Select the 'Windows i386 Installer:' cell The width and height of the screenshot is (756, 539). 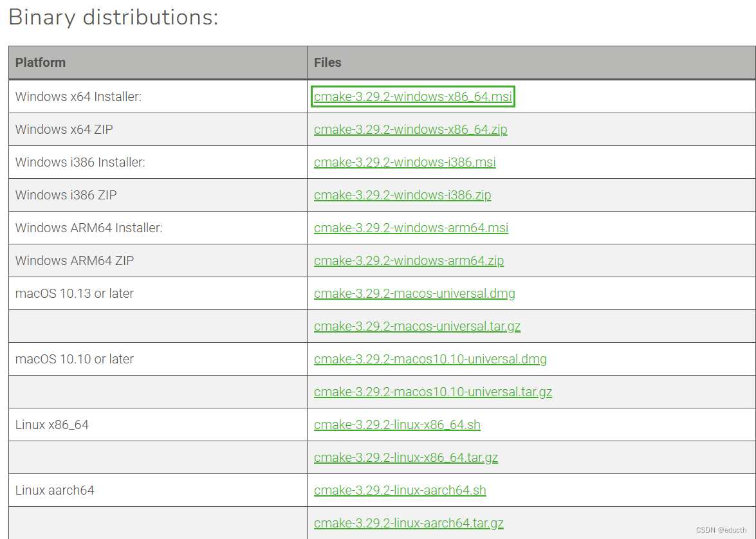[x=158, y=162]
